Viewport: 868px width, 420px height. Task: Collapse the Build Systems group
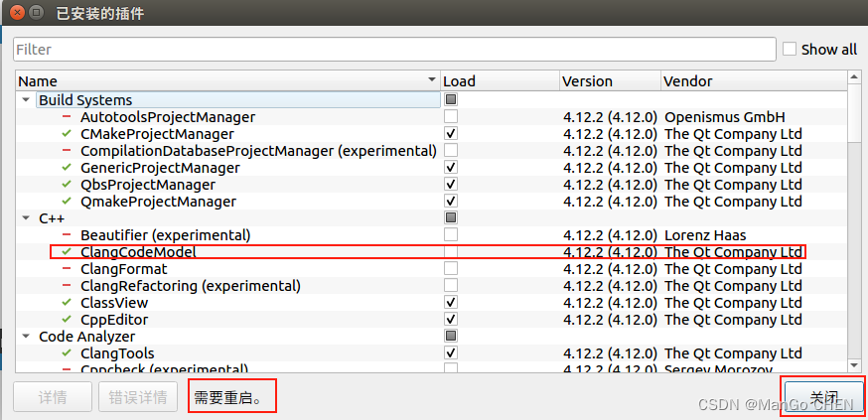[25, 100]
